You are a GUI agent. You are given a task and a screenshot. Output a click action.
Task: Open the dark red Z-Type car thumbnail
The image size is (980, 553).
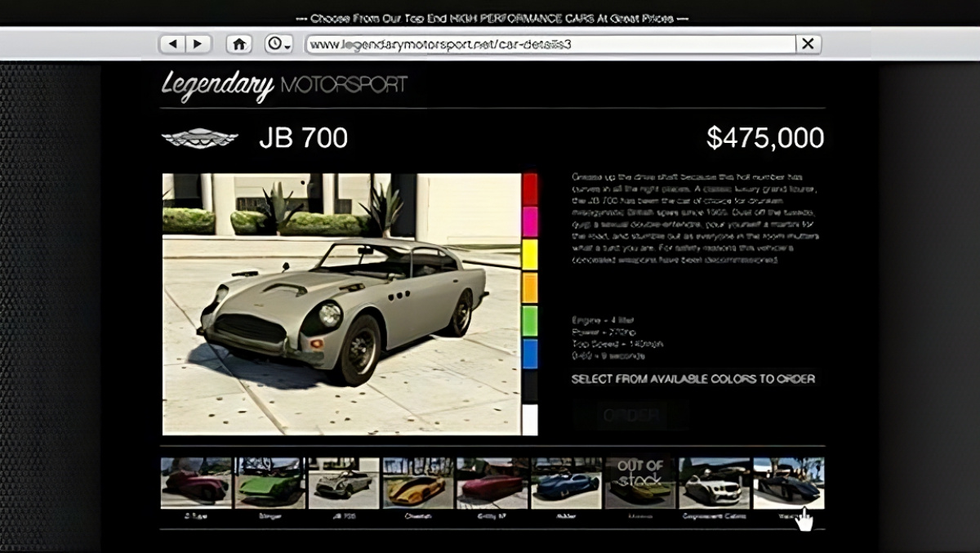[x=197, y=483]
